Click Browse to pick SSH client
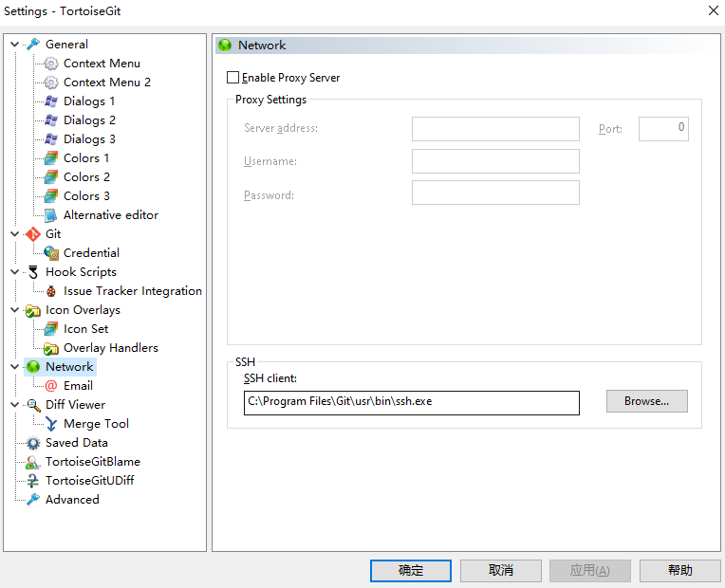725x588 pixels. pyautogui.click(x=647, y=401)
